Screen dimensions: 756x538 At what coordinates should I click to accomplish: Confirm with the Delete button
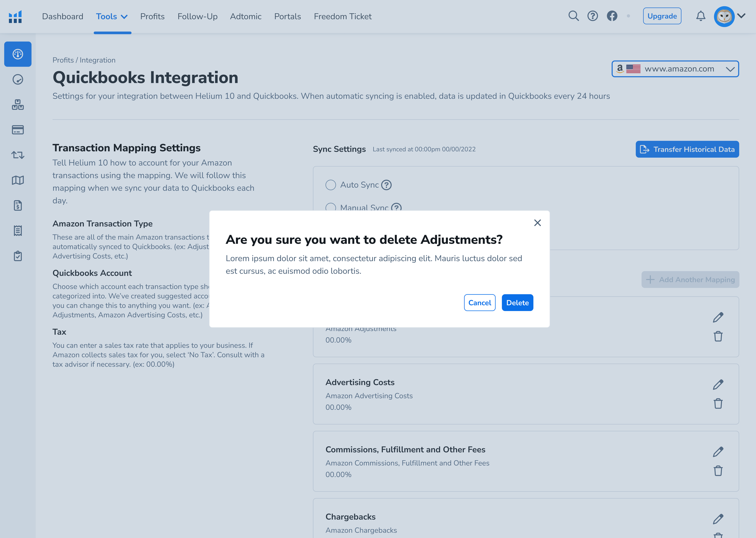[x=517, y=303]
